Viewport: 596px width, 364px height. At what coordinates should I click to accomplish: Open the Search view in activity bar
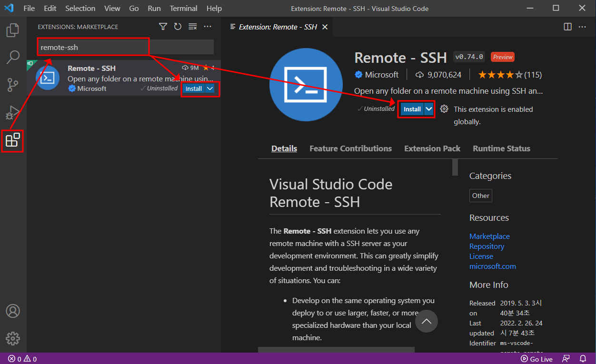point(13,57)
